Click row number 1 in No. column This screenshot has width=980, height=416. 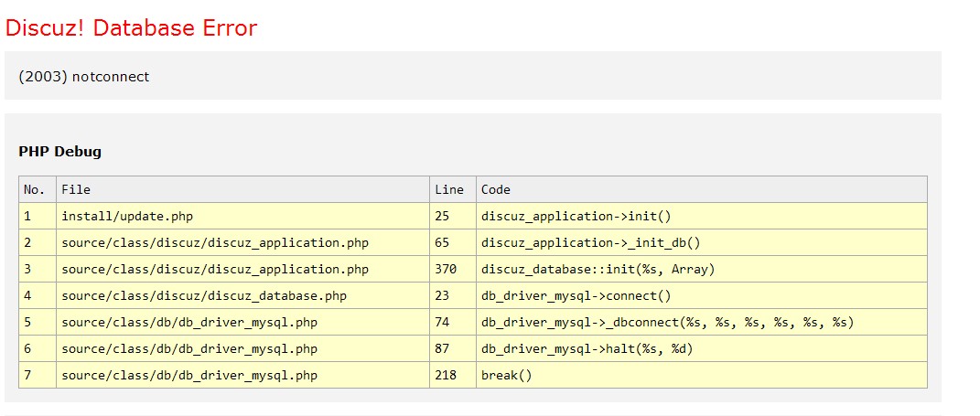click(38, 216)
